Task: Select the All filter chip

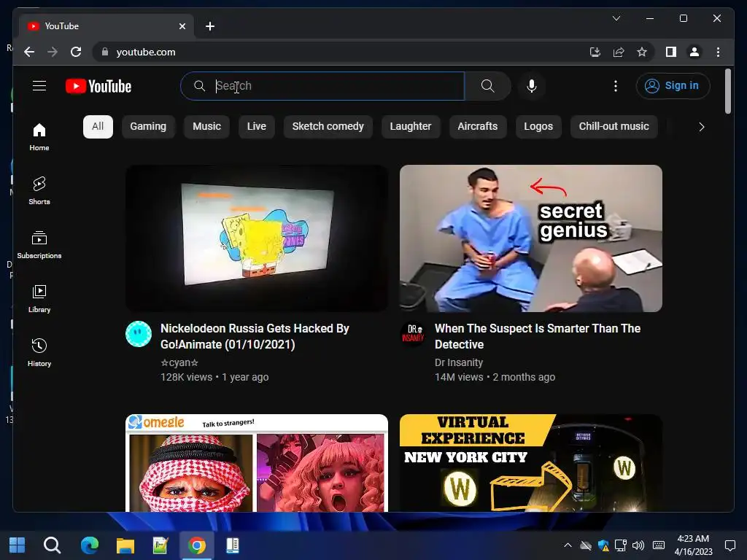Action: point(98,127)
